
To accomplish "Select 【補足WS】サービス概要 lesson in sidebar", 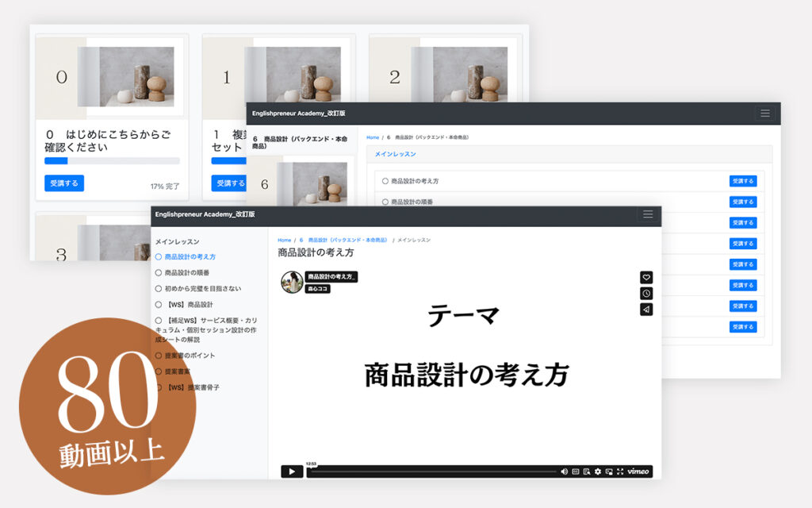I will point(206,329).
